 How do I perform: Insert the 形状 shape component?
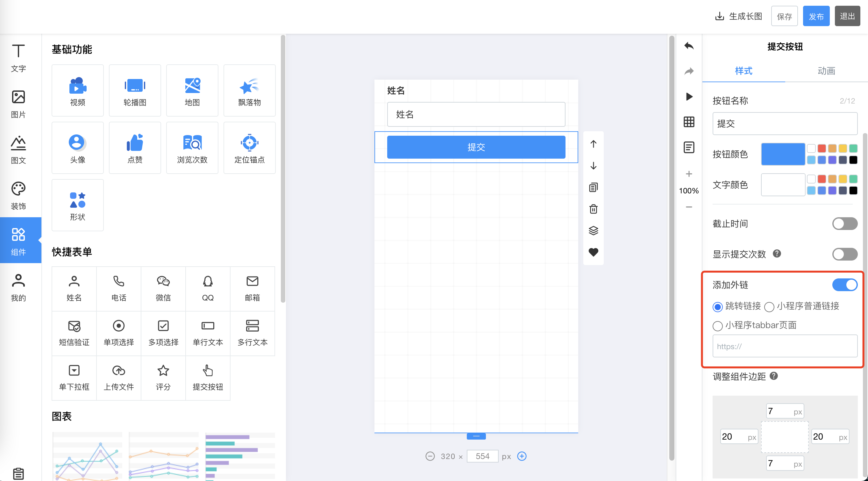pos(77,205)
